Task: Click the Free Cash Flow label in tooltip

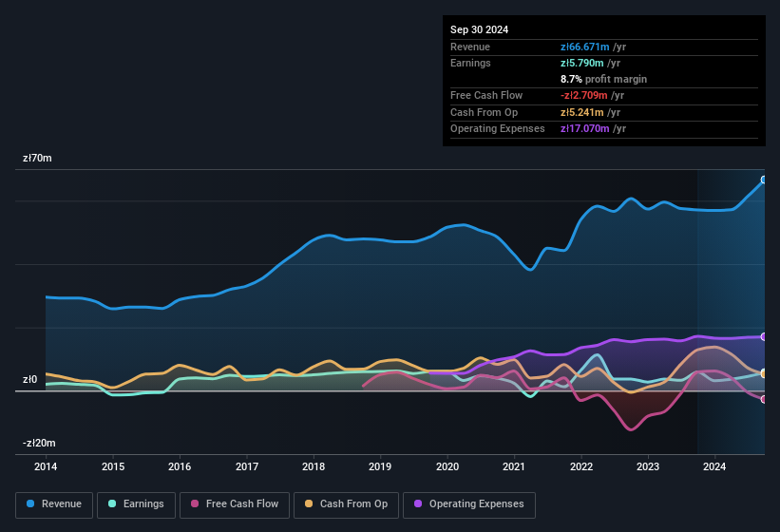Action: (x=486, y=95)
